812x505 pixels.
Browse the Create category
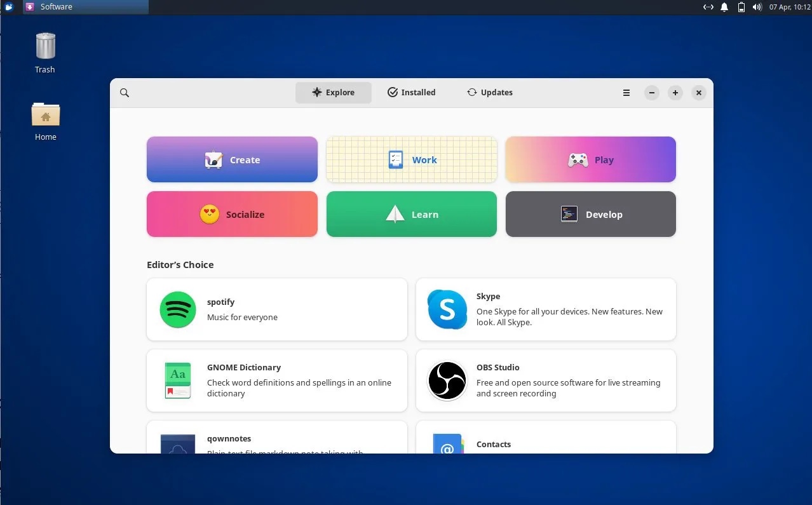click(x=232, y=159)
